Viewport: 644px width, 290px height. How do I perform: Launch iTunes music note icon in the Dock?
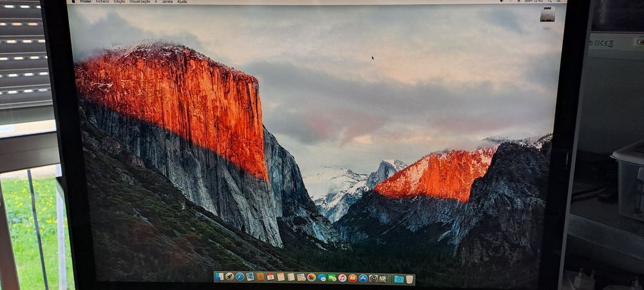[x=342, y=278]
